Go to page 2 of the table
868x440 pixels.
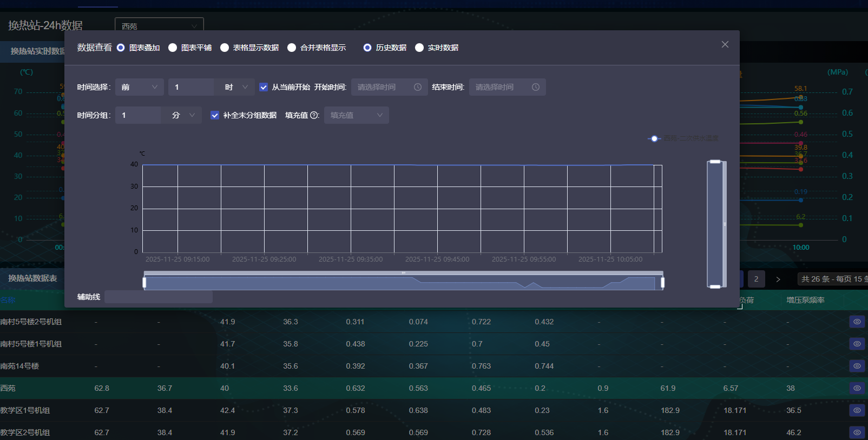tap(756, 279)
